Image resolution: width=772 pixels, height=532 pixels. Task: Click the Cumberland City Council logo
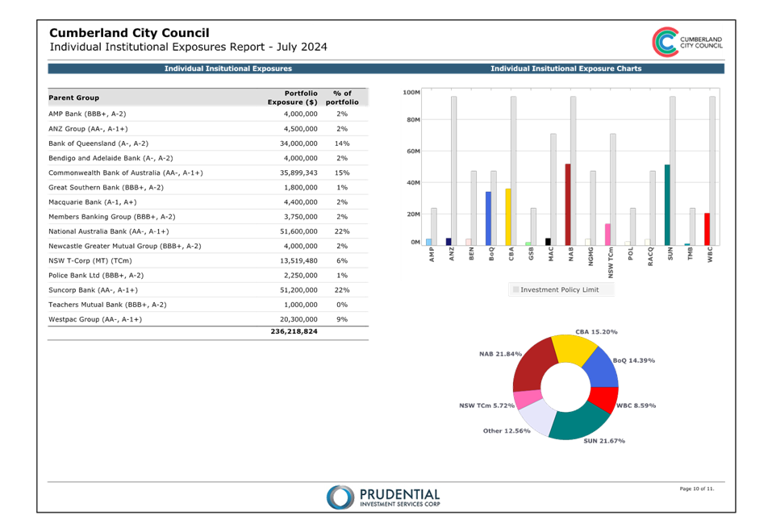pyautogui.click(x=687, y=42)
